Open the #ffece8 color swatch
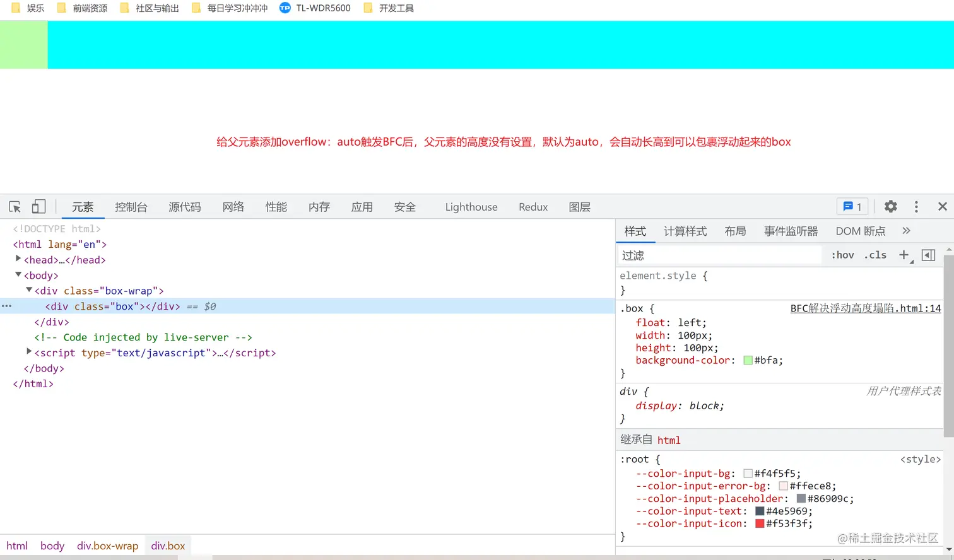This screenshot has width=954, height=560. coord(783,486)
